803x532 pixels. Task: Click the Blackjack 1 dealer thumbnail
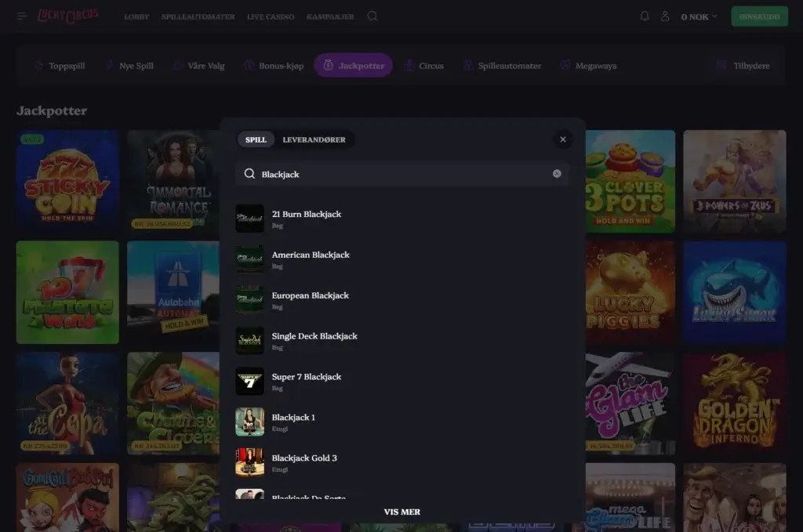[x=250, y=422]
